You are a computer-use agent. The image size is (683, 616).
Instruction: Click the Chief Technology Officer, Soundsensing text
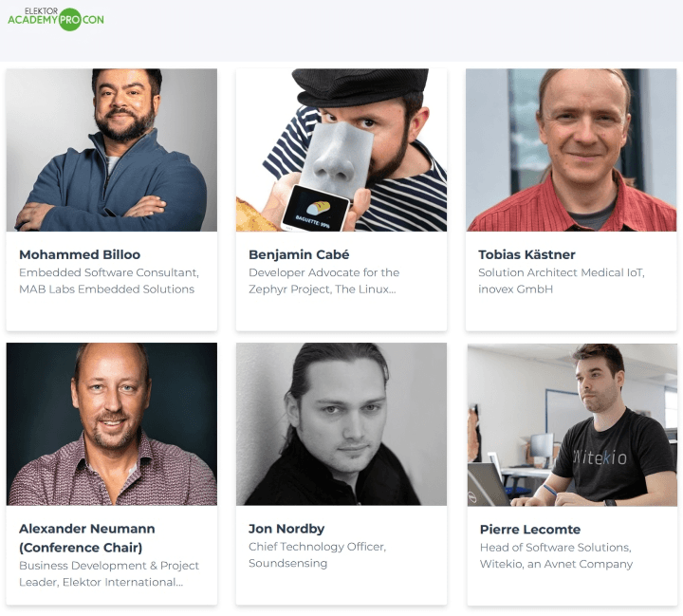coord(317,555)
